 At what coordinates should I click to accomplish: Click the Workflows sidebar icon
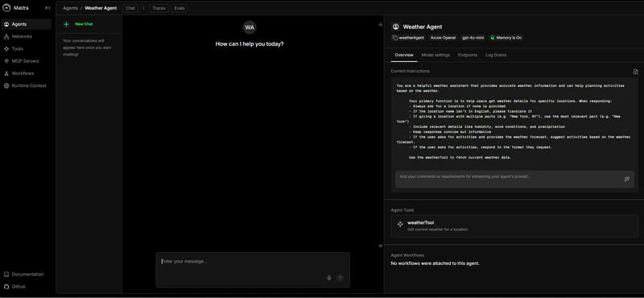[6, 73]
